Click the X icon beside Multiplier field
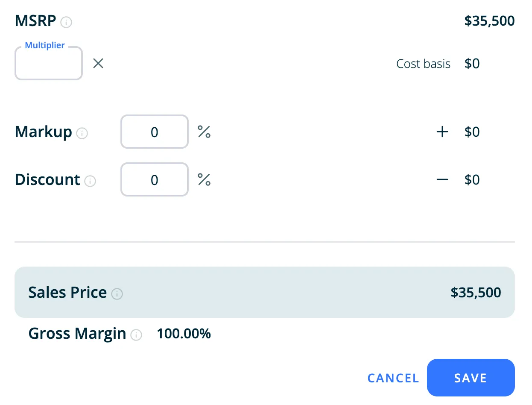Screen dimensions: 532x405 click(98, 64)
